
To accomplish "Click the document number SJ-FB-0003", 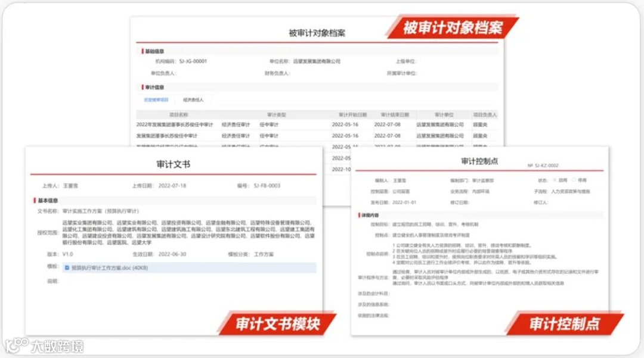I will coord(267,186).
